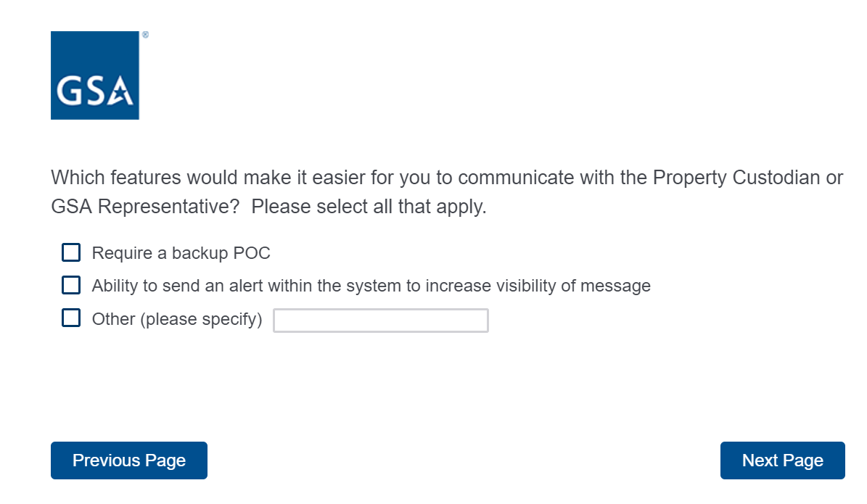This screenshot has width=867, height=504.
Task: Click "Which features" at the question start
Action: point(116,178)
